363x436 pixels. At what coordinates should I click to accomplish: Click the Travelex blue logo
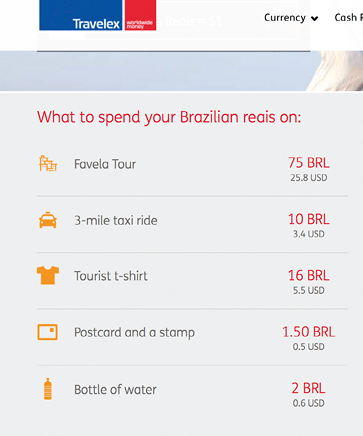tap(81, 15)
